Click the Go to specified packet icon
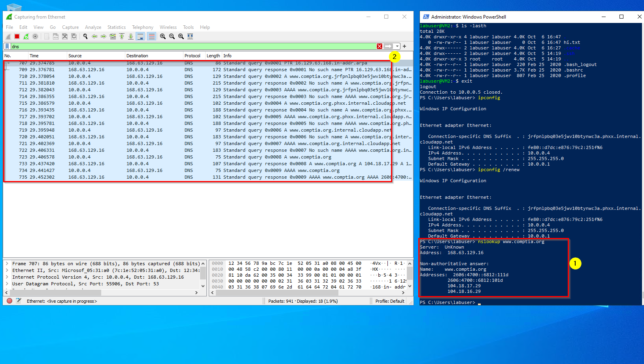The width and height of the screenshot is (644, 364). 113,36
